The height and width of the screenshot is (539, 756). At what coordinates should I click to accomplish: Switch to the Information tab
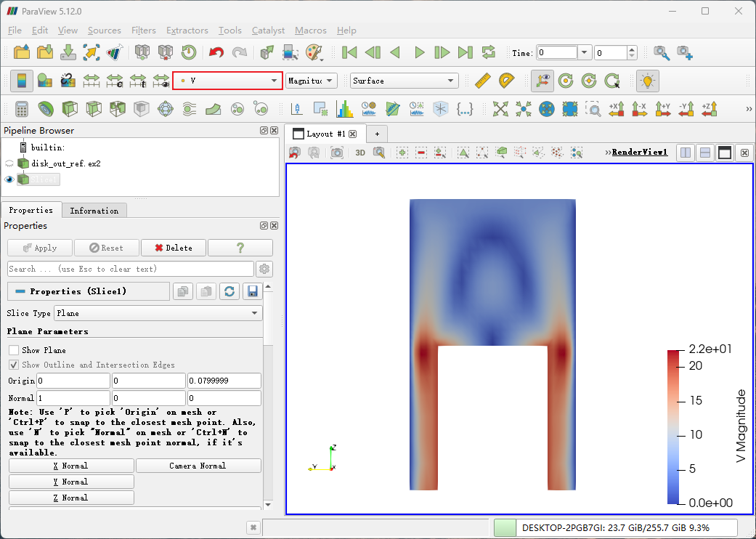tap(94, 211)
